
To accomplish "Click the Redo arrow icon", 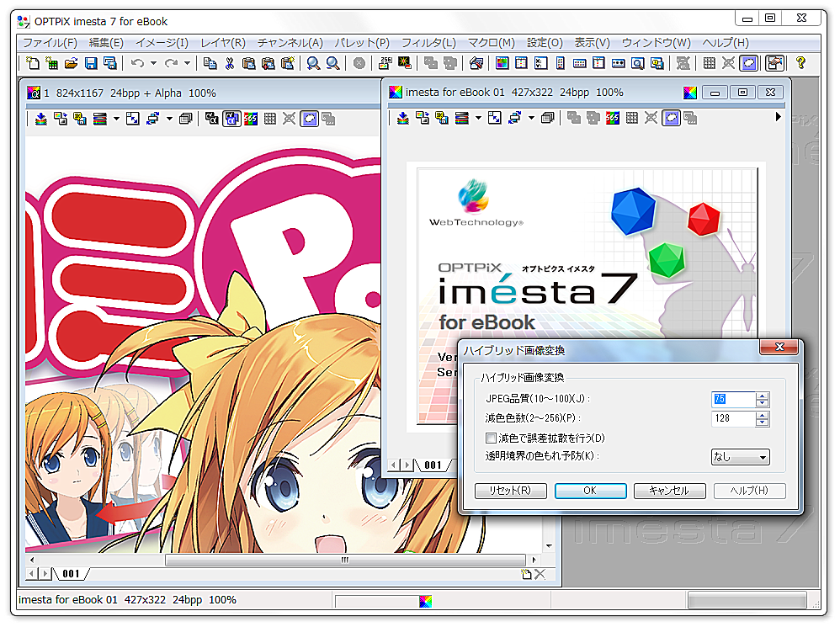I will coord(171,63).
